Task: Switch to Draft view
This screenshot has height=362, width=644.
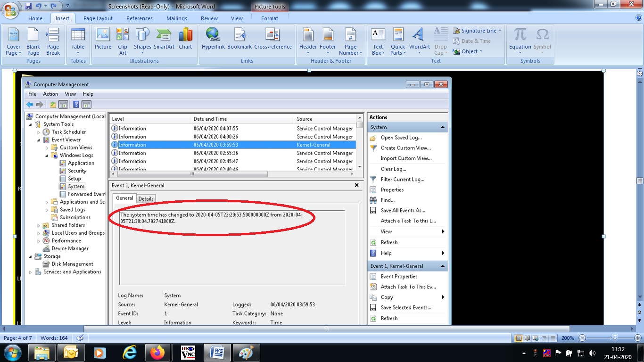Action: click(x=552, y=338)
